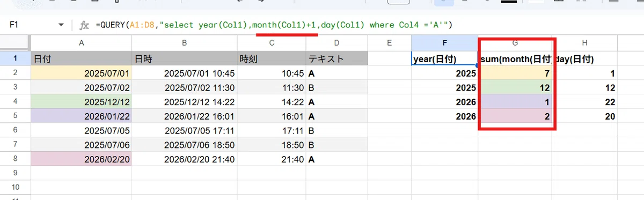Click purple cell A5 '2026/01/22'
Image resolution: width=644 pixels, height=200 pixels.
(82, 116)
